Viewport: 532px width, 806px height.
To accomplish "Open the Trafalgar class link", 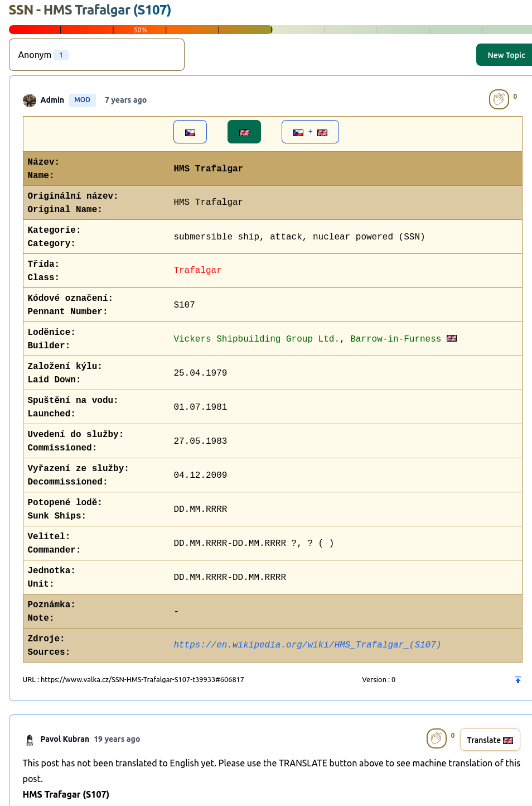I will click(x=197, y=270).
